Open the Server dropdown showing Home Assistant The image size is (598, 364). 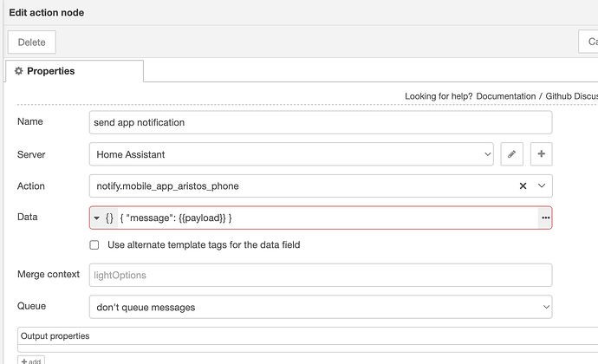tap(291, 154)
